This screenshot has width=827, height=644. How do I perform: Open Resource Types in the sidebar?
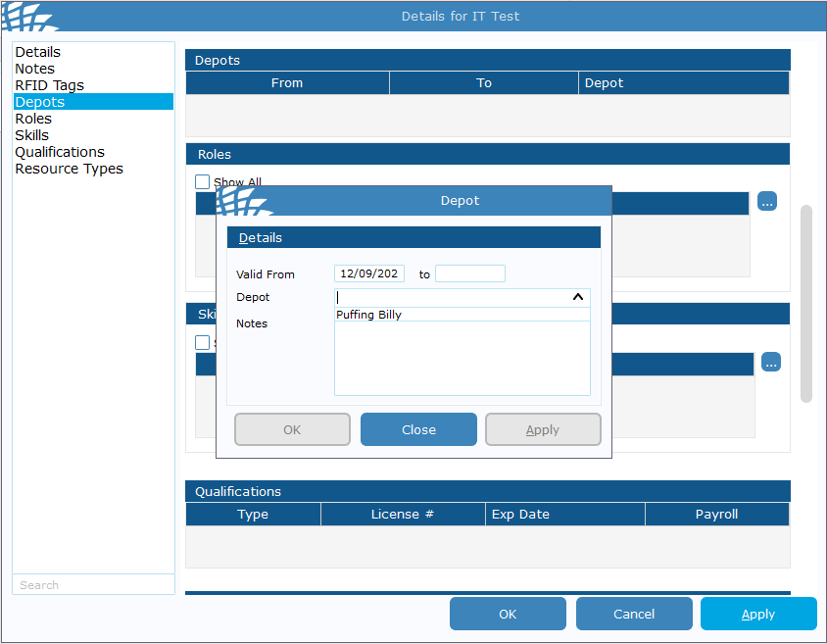click(x=69, y=169)
